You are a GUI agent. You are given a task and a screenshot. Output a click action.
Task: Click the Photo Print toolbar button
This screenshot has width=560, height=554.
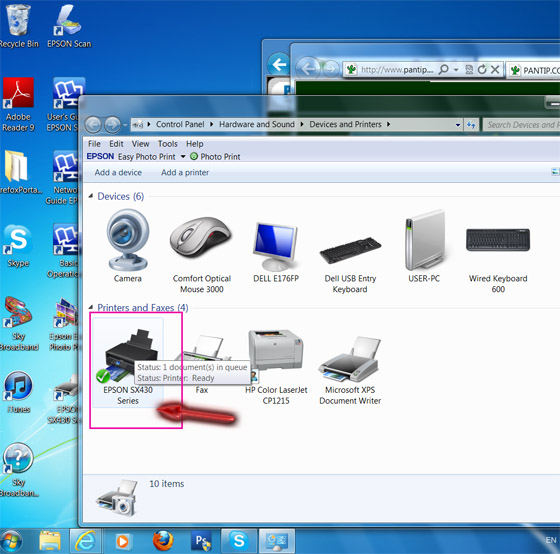[215, 156]
